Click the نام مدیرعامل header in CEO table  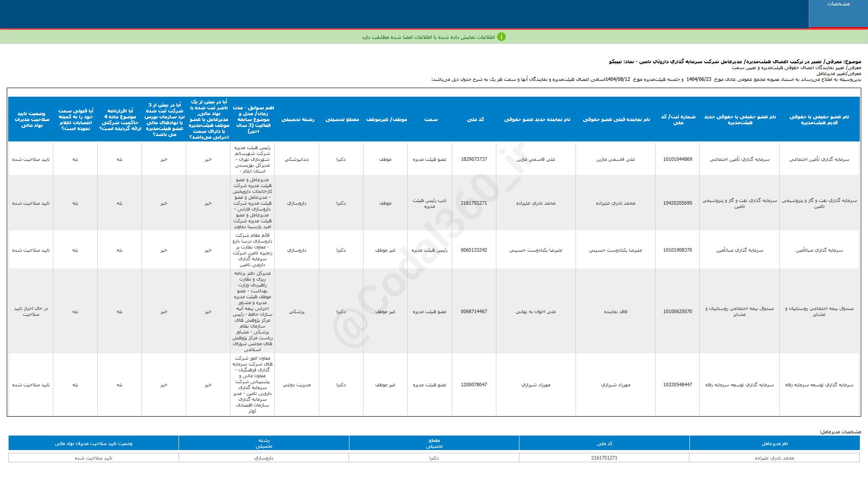774,444
